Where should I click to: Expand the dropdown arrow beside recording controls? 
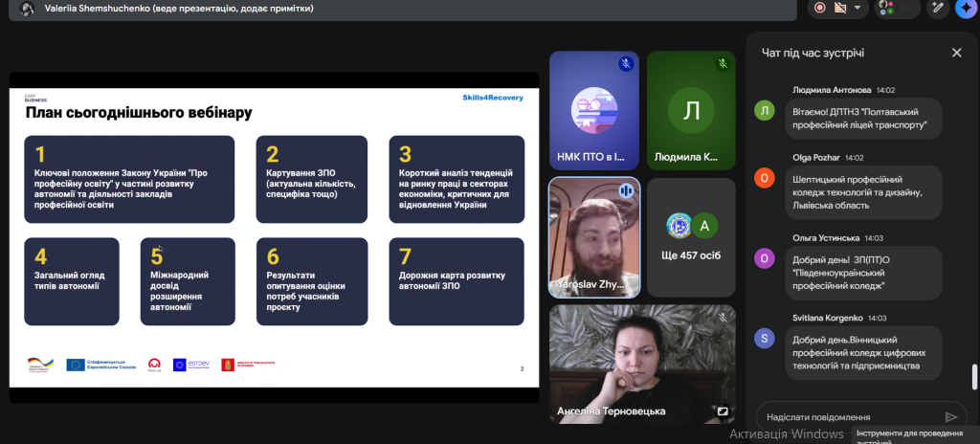(x=858, y=8)
